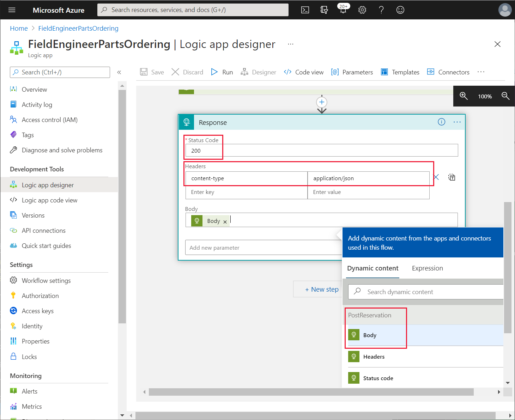Open Response action ellipsis menu

click(x=457, y=122)
